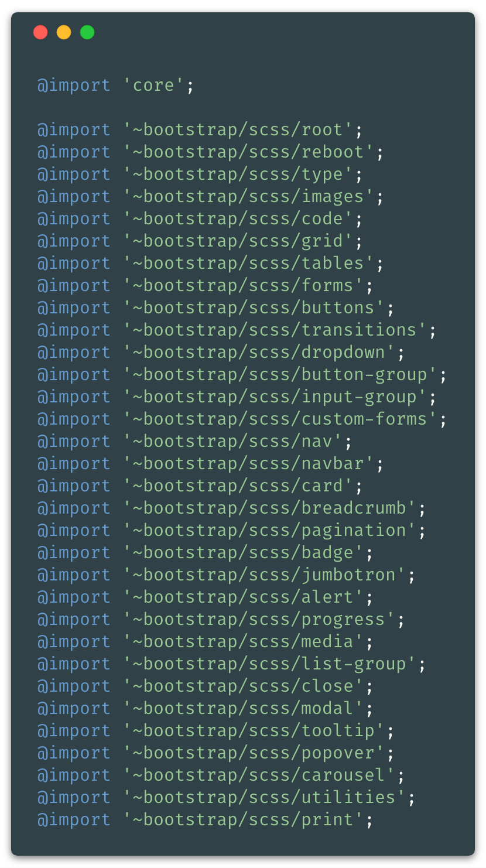Click the '~bootstrap/scss/grid' import
Viewport: 486px width, 868px height.
[x=200, y=241]
